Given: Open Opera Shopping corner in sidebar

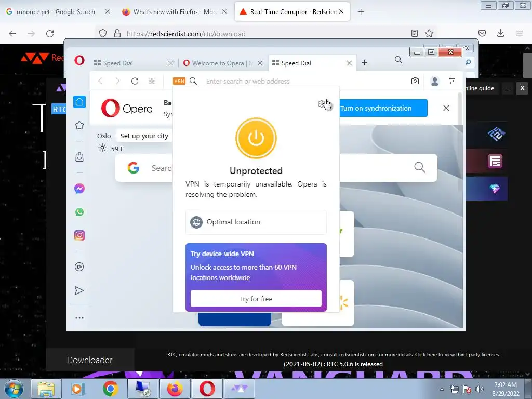Looking at the screenshot, I should coord(79,157).
